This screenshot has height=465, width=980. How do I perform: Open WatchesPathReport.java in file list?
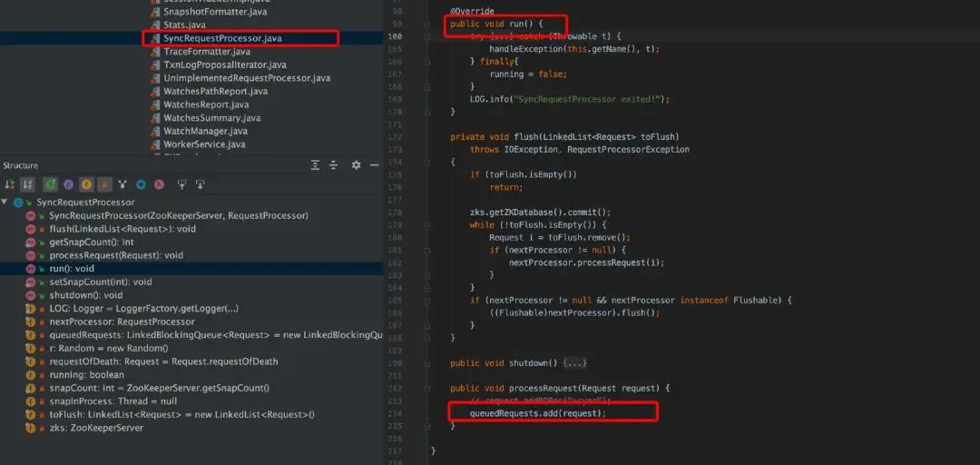(216, 92)
